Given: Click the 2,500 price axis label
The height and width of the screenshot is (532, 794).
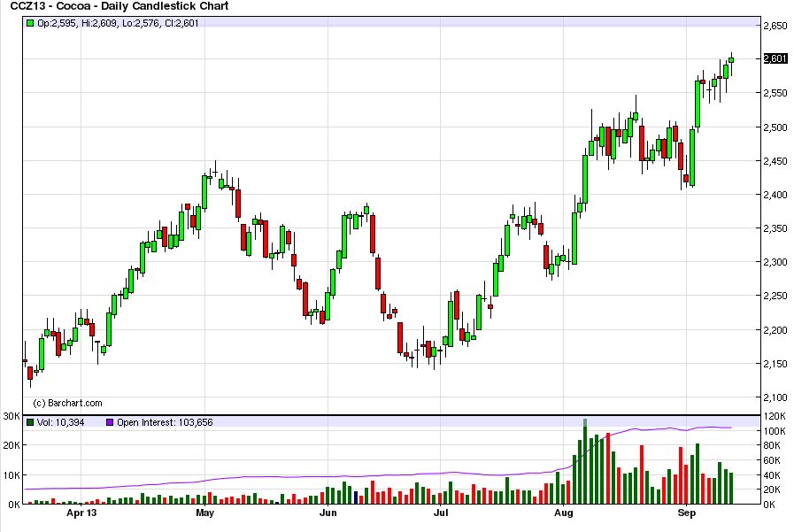Looking at the screenshot, I should [x=775, y=127].
